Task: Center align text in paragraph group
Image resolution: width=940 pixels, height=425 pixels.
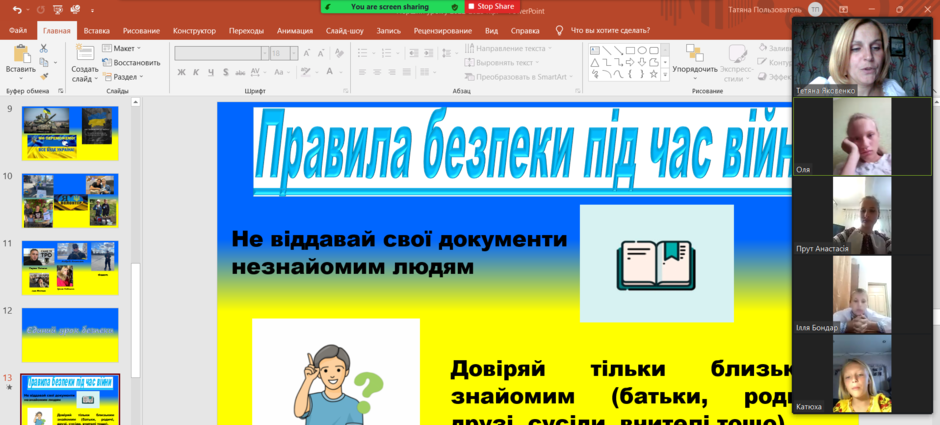Action: point(377,72)
